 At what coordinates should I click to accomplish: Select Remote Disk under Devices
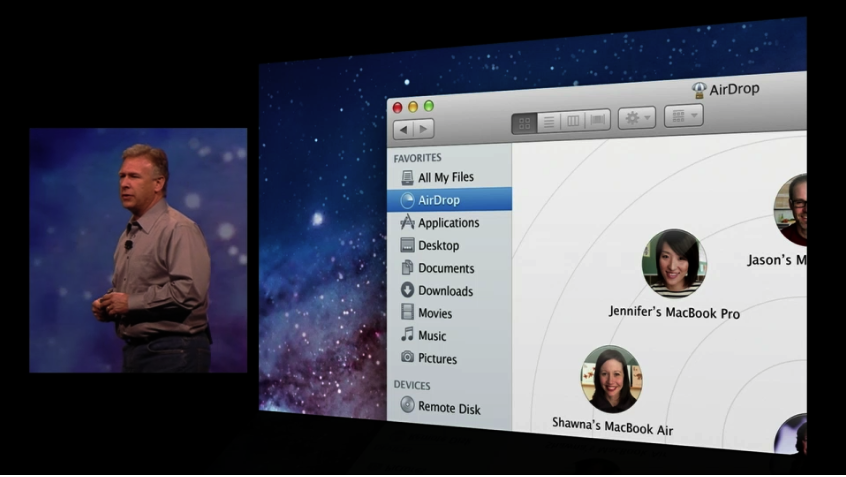[449, 408]
